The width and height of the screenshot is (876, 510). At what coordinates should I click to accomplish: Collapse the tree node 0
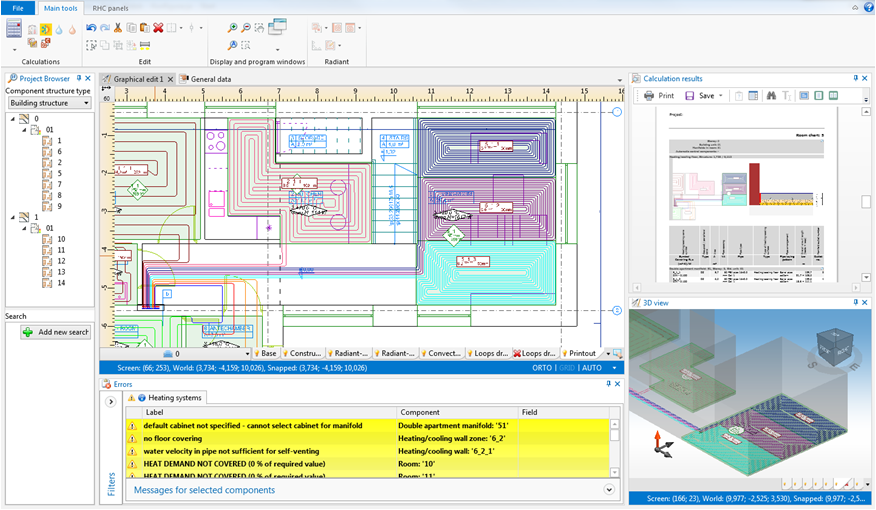[x=13, y=119]
